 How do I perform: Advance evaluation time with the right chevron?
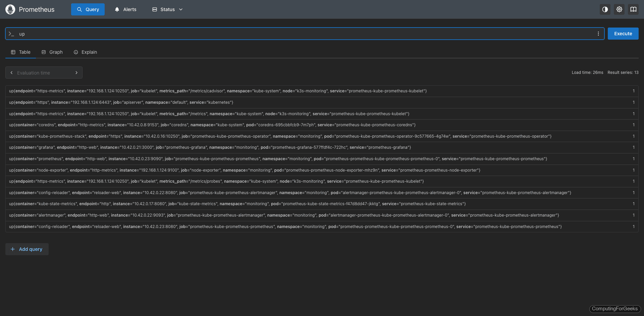(76, 73)
